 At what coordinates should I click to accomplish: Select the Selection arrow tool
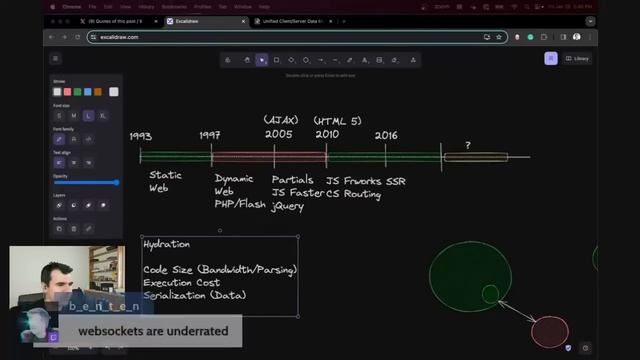click(262, 60)
